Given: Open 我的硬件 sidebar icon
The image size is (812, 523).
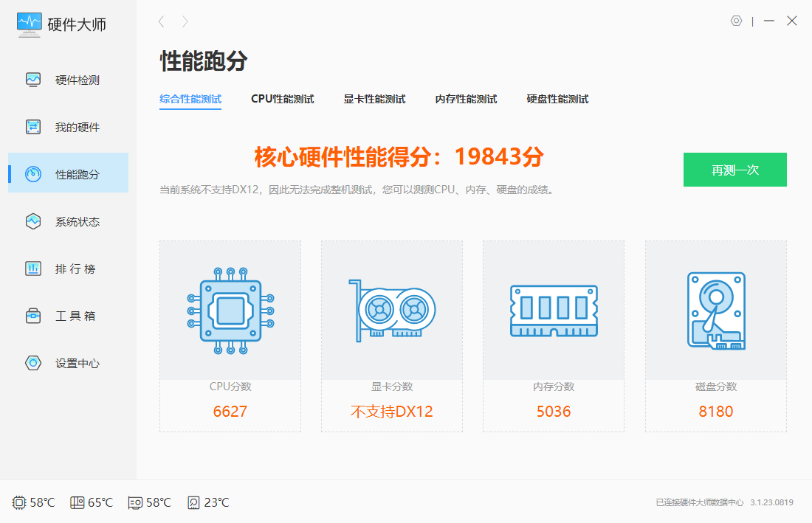Looking at the screenshot, I should tap(33, 127).
